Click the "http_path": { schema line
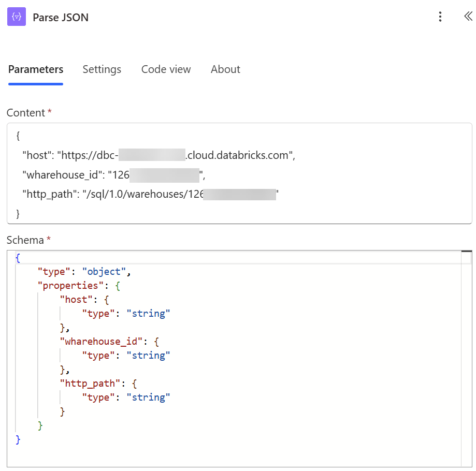This screenshot has height=471, width=476. tap(98, 384)
